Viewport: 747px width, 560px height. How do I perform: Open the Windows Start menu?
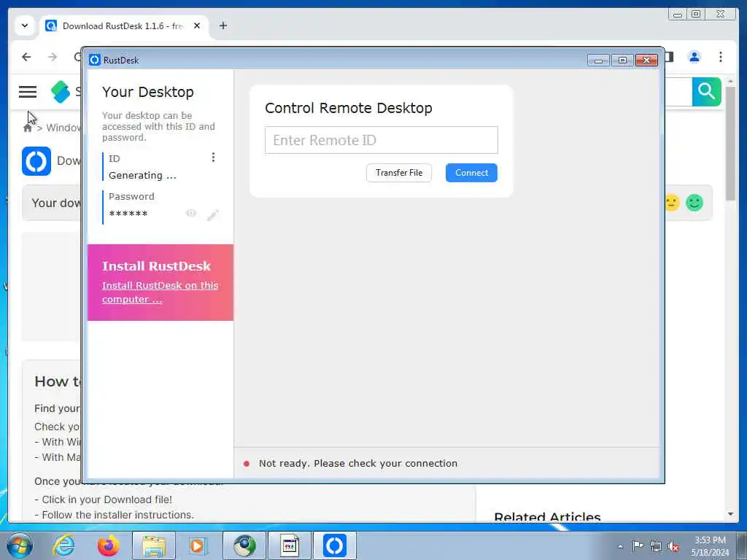click(20, 545)
